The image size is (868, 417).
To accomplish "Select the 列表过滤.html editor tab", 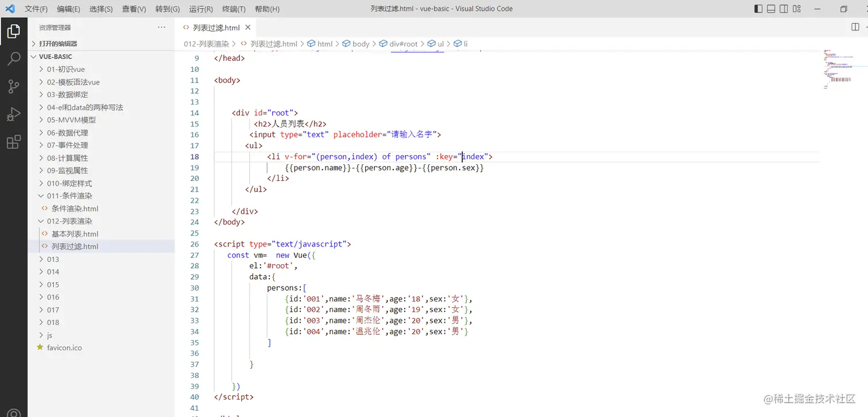I will point(216,28).
